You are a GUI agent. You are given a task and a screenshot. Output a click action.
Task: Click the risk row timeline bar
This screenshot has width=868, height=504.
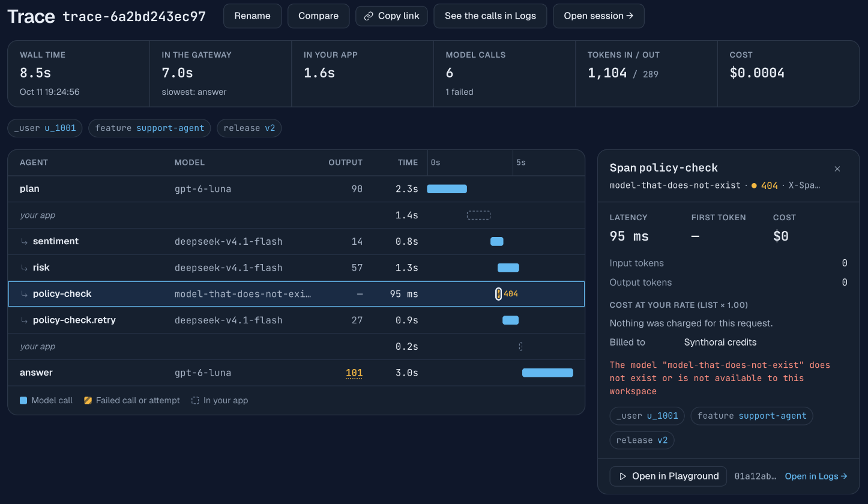click(x=508, y=268)
